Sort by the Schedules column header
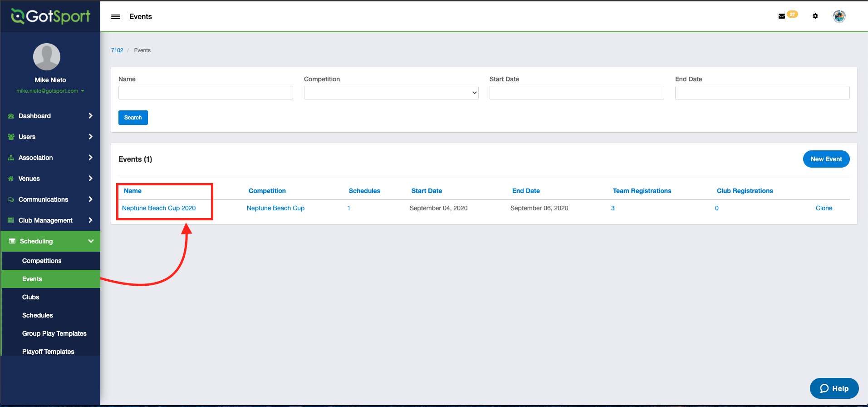The width and height of the screenshot is (868, 407). (x=364, y=191)
